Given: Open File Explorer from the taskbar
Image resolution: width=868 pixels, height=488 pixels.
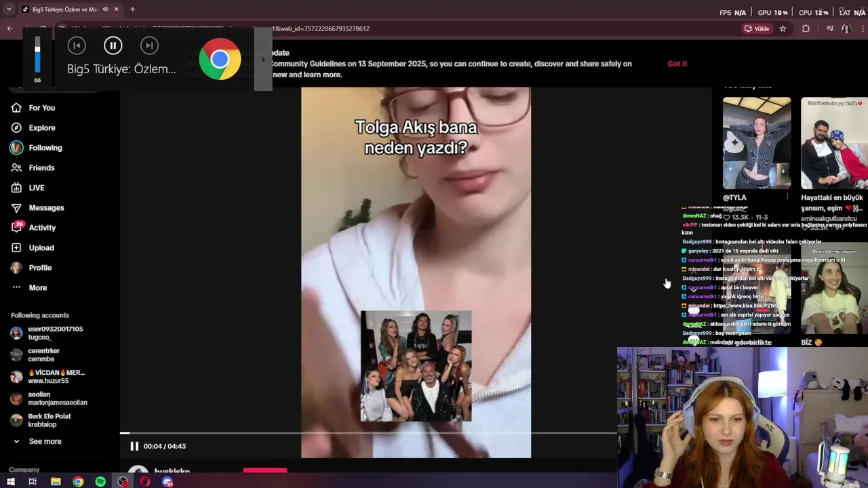Looking at the screenshot, I should pyautogui.click(x=56, y=482).
